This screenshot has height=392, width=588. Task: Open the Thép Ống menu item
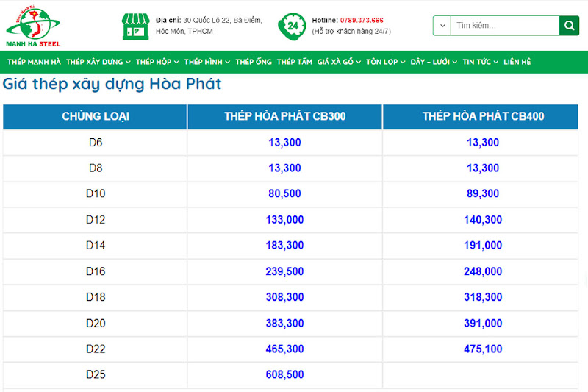(x=254, y=62)
